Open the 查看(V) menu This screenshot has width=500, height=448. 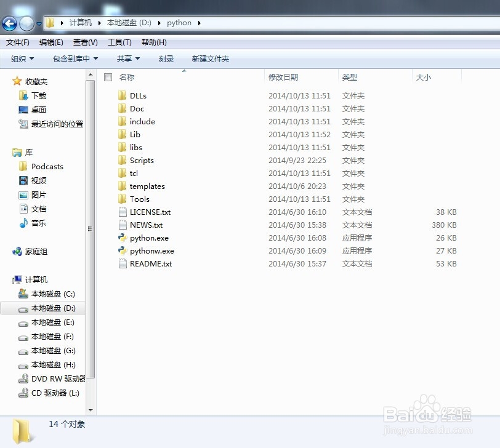pos(86,42)
